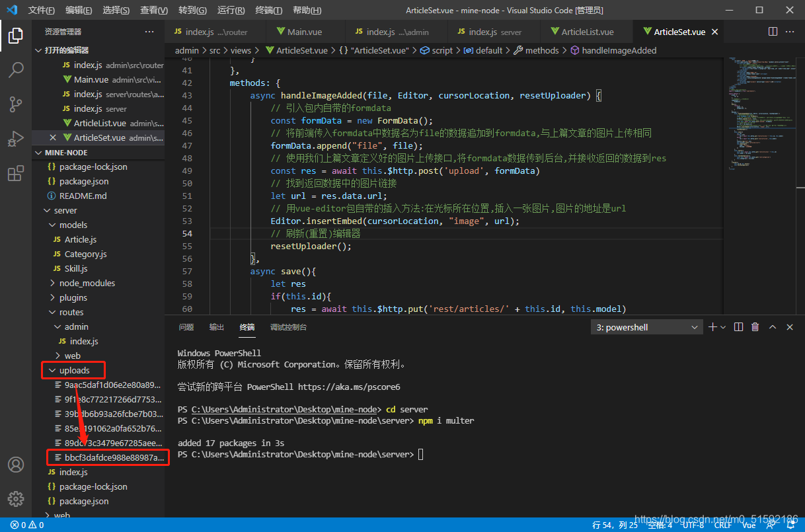Split the editor to the right
Viewport: 805px width, 532px height.
point(773,32)
